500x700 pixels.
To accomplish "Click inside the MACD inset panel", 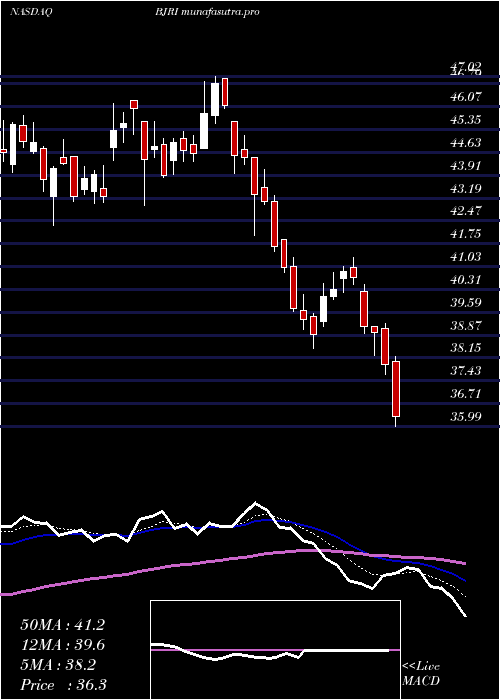I will coord(275,650).
